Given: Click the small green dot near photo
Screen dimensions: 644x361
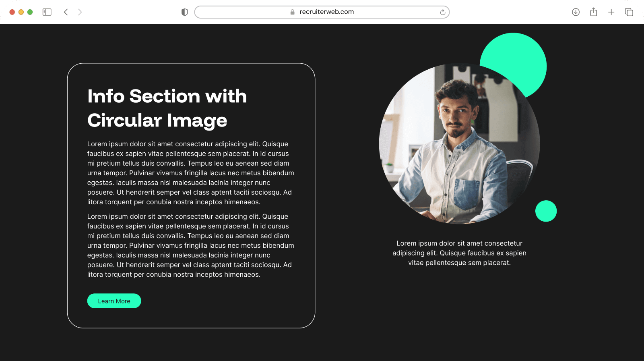Looking at the screenshot, I should [x=546, y=211].
